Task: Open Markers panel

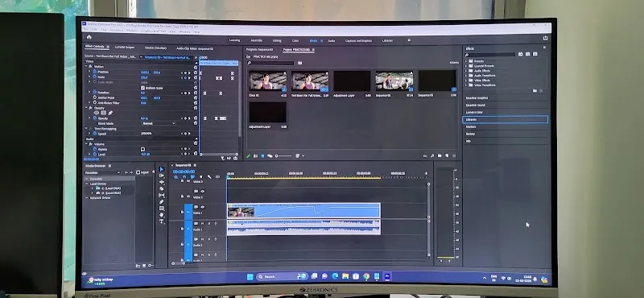Action: [x=471, y=126]
